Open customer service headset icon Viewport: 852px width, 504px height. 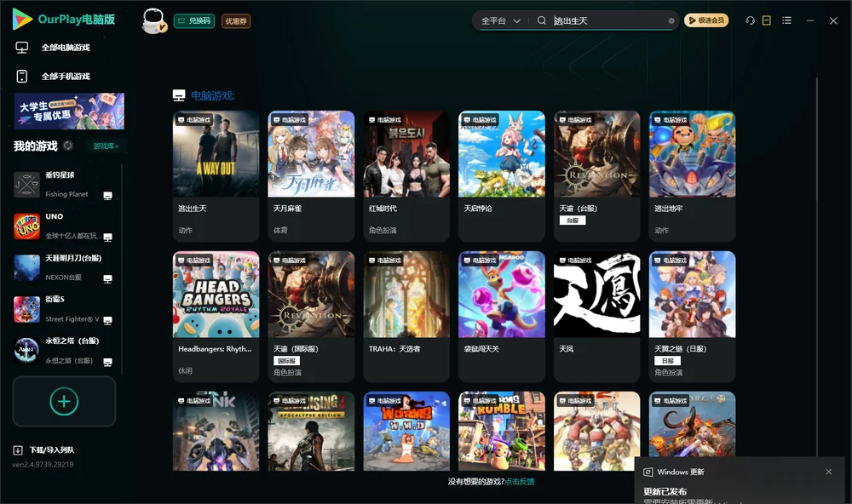pyautogui.click(x=751, y=20)
